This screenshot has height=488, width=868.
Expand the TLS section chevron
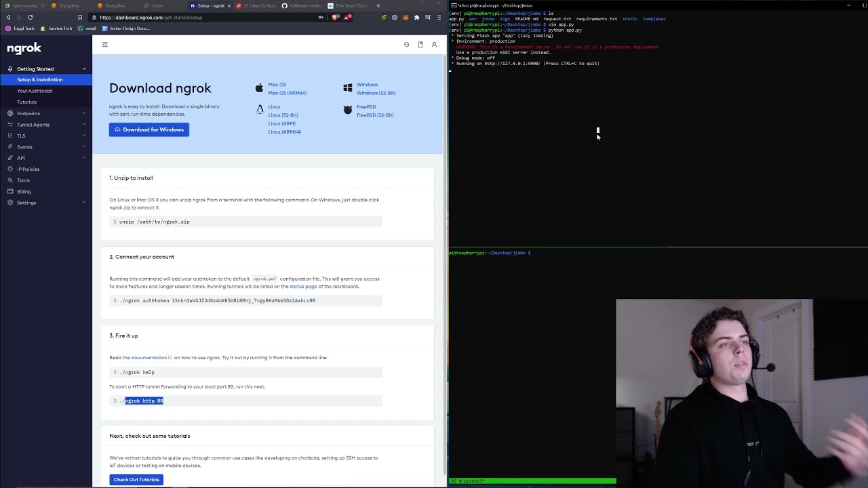coord(84,136)
